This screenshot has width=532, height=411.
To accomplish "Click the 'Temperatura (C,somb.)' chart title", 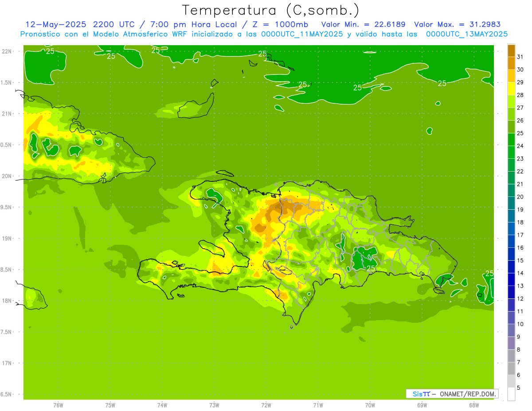I will (x=270, y=10).
